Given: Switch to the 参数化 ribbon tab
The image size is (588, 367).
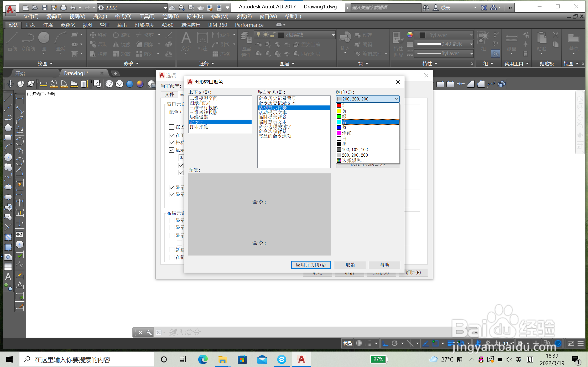Looking at the screenshot, I should 68,25.
